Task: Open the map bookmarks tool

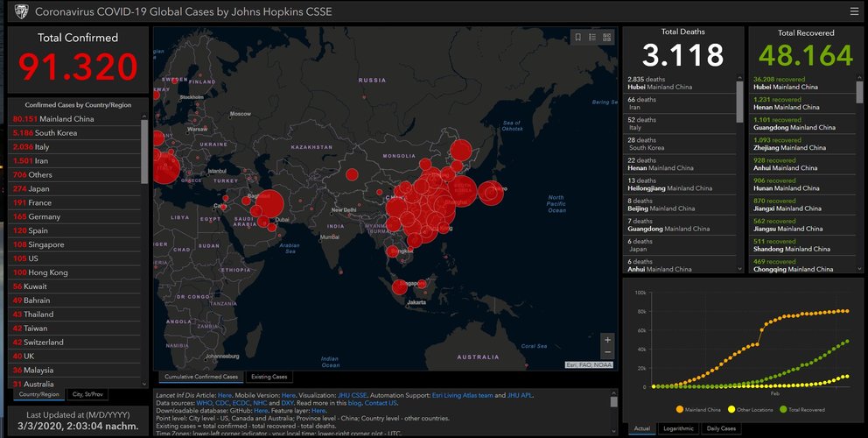Action: click(577, 37)
